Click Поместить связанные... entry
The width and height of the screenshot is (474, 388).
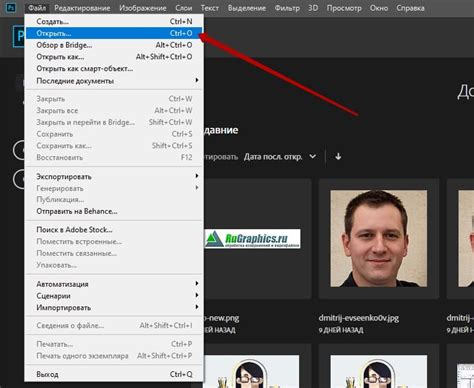pyautogui.click(x=114, y=253)
